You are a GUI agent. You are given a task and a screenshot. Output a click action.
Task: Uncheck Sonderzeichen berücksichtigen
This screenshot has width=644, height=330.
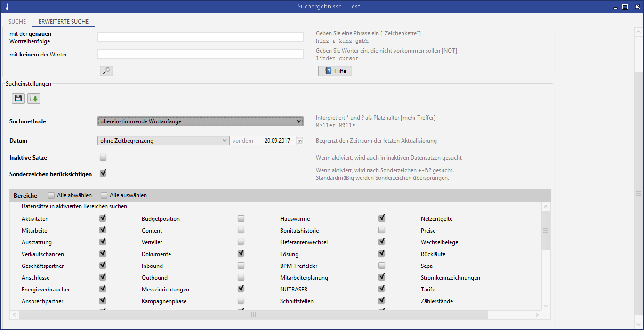coord(103,174)
